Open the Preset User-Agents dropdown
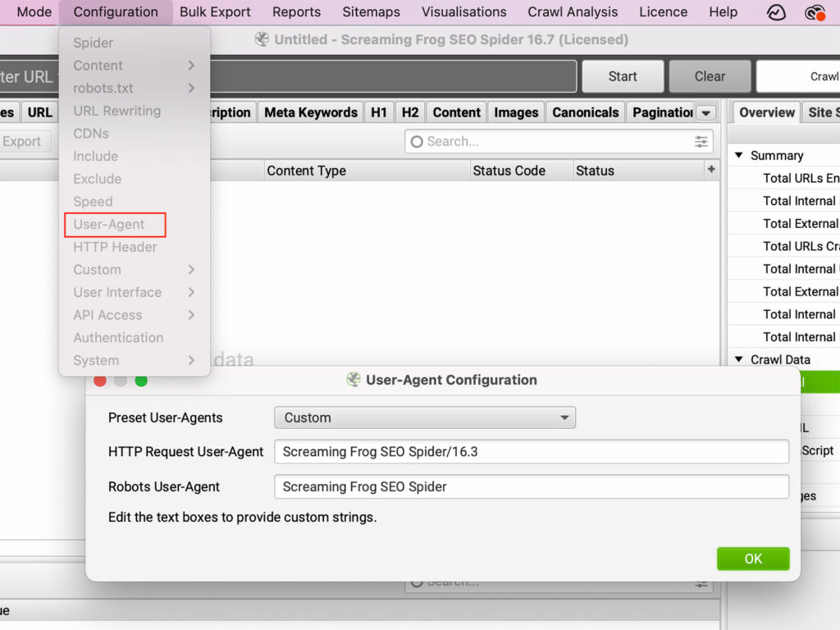Image resolution: width=840 pixels, height=630 pixels. (x=425, y=418)
